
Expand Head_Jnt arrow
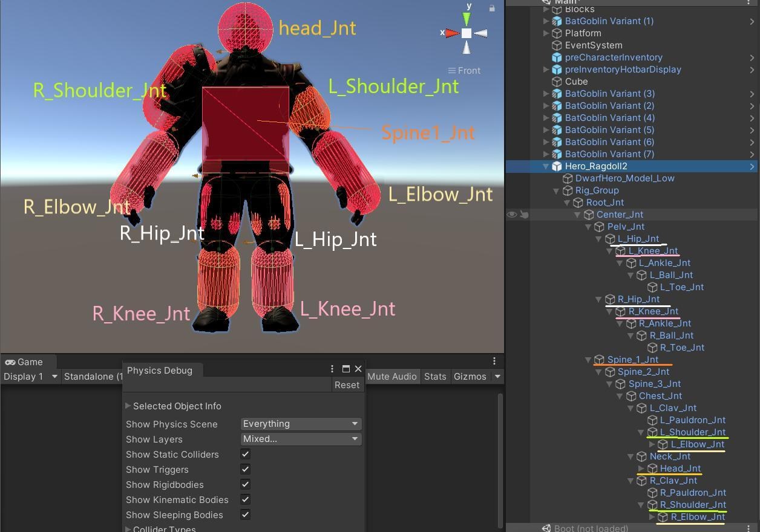(641, 469)
